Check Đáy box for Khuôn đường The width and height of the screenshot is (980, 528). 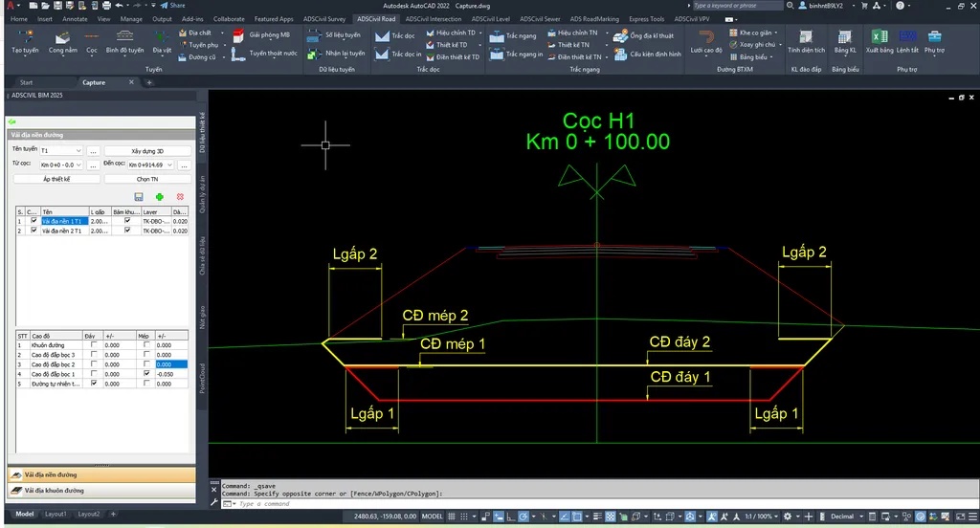94,344
